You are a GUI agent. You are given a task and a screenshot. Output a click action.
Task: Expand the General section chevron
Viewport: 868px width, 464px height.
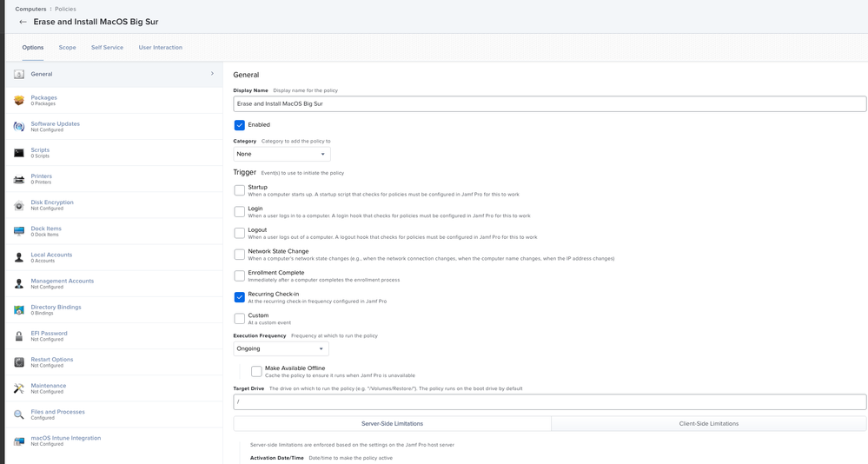pos(212,74)
